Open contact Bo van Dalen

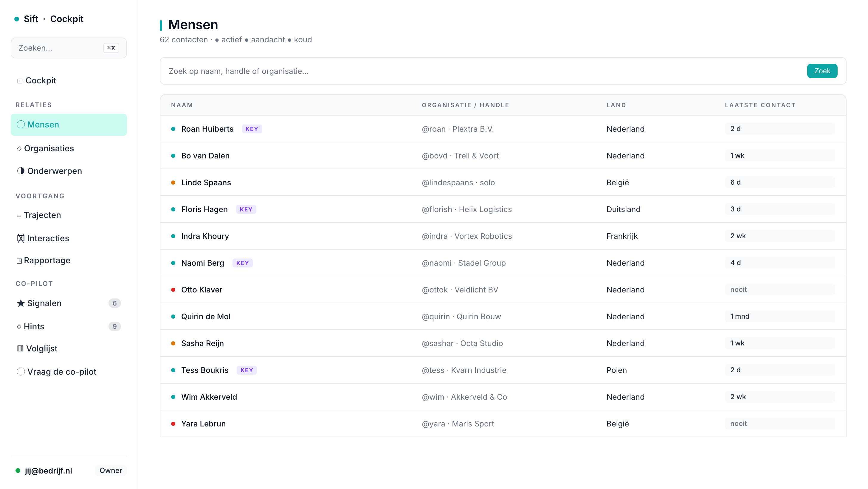pyautogui.click(x=205, y=156)
